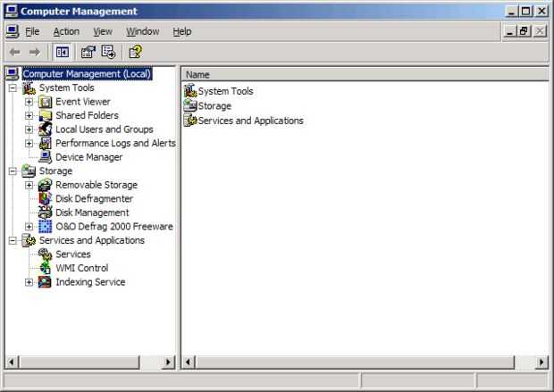Collapse the Services and Applications node
554x392 pixels.
(13, 240)
